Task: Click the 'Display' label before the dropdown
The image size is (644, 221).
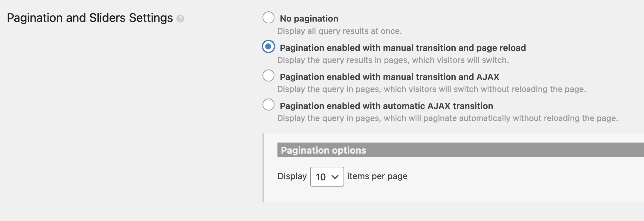Action: [x=292, y=176]
